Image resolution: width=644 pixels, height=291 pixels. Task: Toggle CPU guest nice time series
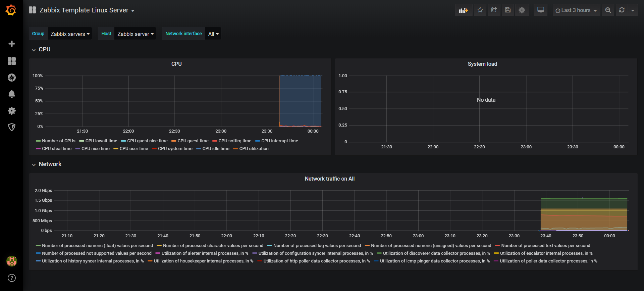tap(147, 141)
